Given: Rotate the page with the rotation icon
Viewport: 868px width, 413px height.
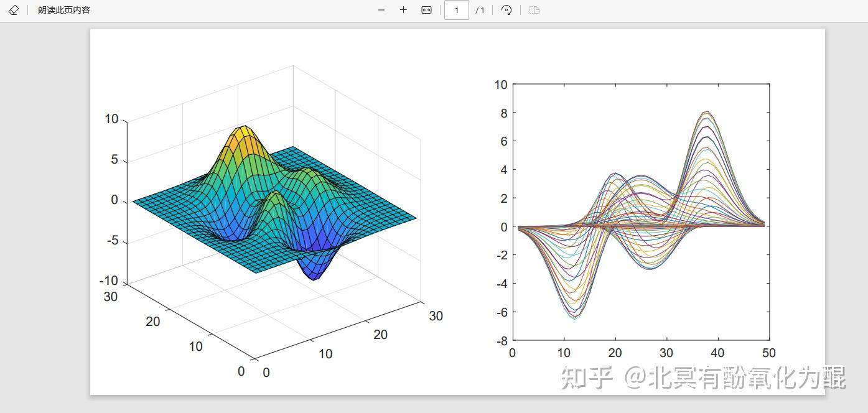Looking at the screenshot, I should (506, 10).
